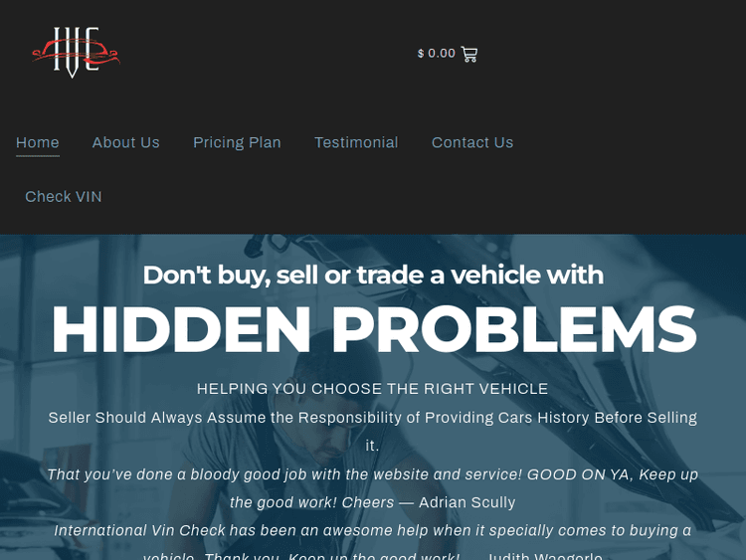746x560 pixels.
Task: Open the Check VIN page
Action: pos(64,197)
